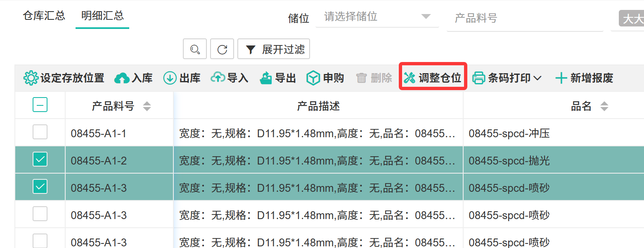Click the 申购 box icon

coord(313,78)
